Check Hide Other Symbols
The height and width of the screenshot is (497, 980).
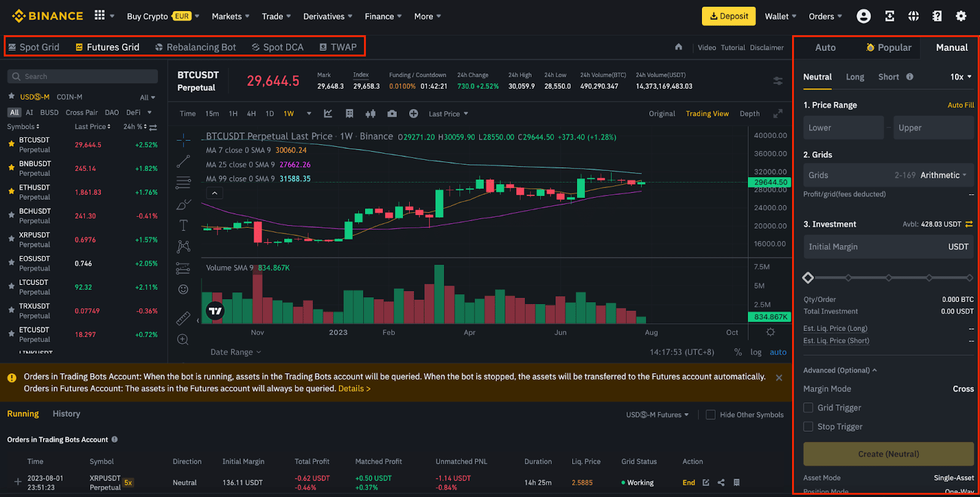point(710,415)
